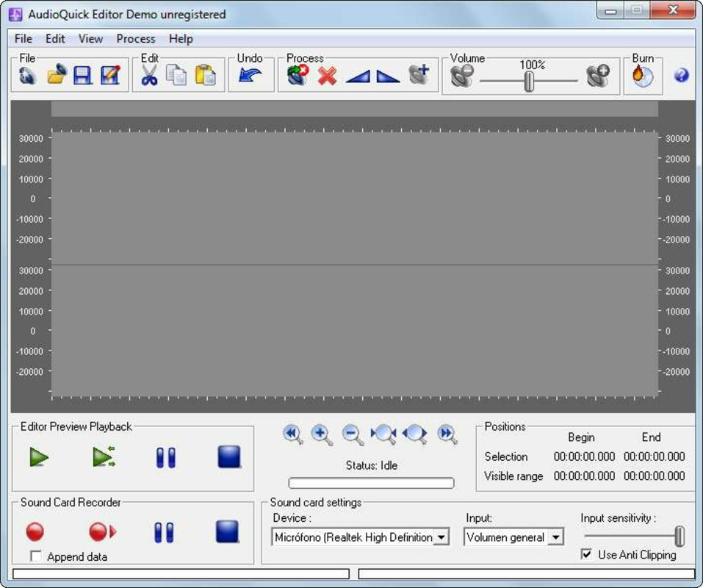Decrease volume with speaker minus icon

point(462,76)
